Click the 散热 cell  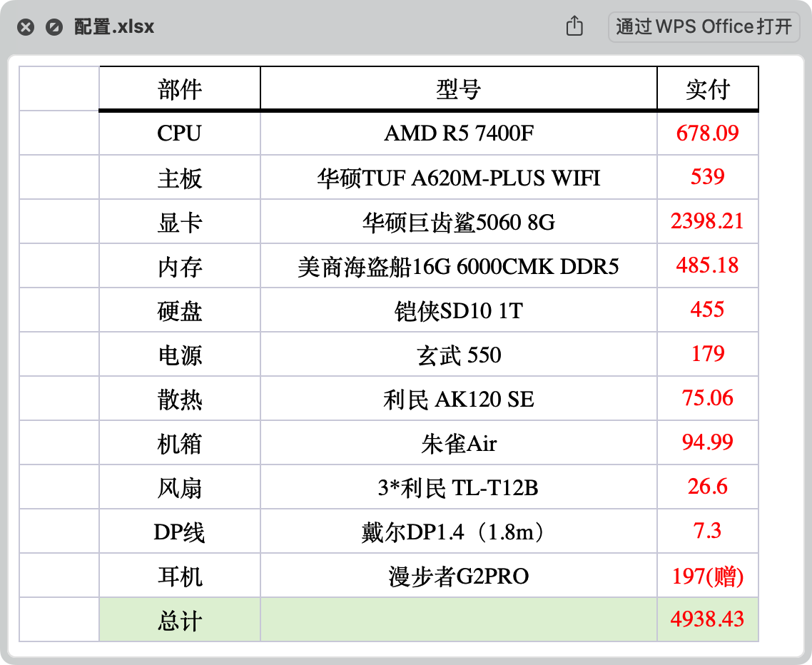click(x=180, y=398)
